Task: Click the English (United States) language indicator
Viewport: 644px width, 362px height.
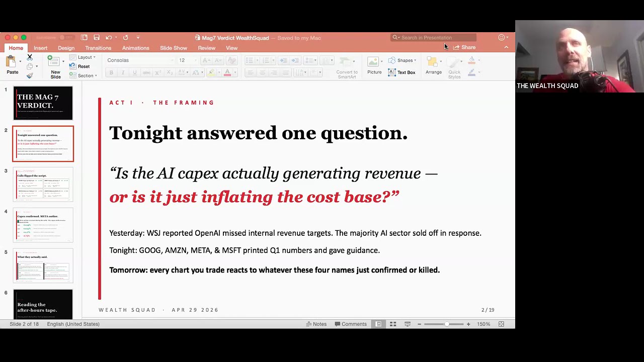Action: [73, 324]
